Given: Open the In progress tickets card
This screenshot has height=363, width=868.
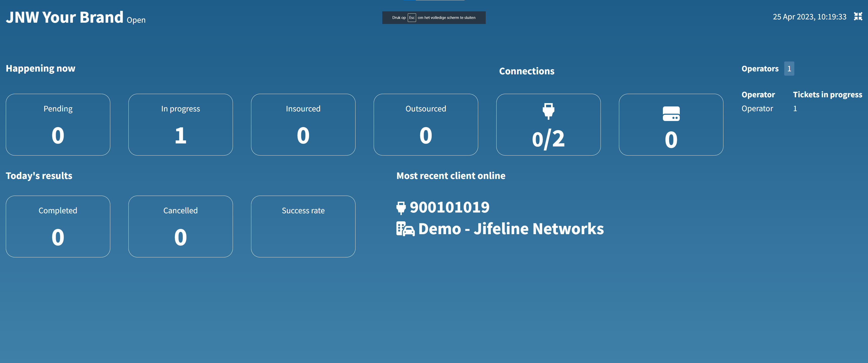Looking at the screenshot, I should pyautogui.click(x=180, y=125).
